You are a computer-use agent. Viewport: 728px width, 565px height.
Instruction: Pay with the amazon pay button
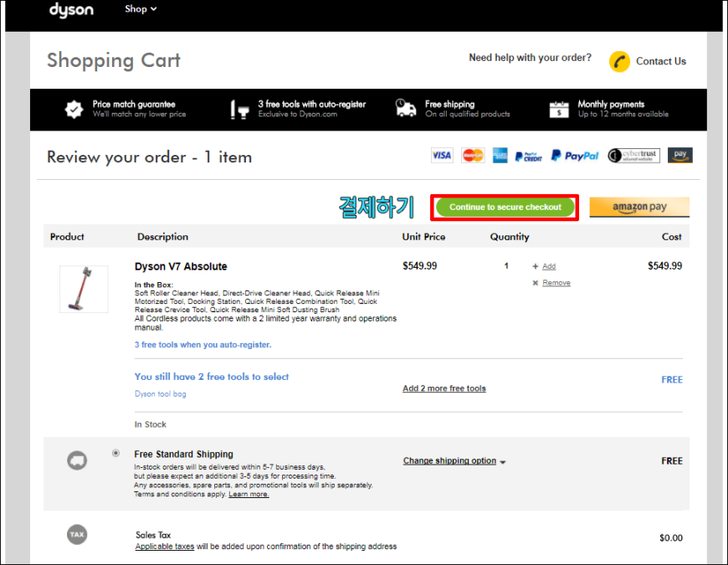[x=639, y=207]
